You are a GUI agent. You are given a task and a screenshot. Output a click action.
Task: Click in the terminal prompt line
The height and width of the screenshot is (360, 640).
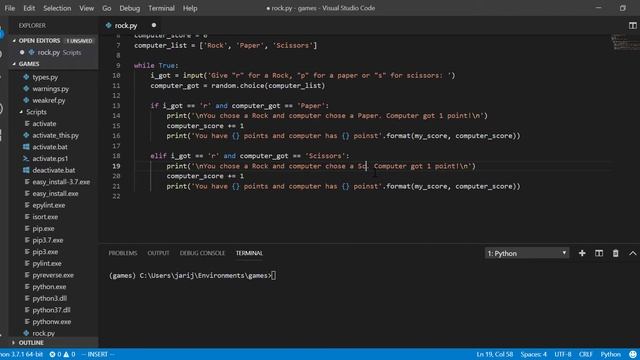coord(192,276)
